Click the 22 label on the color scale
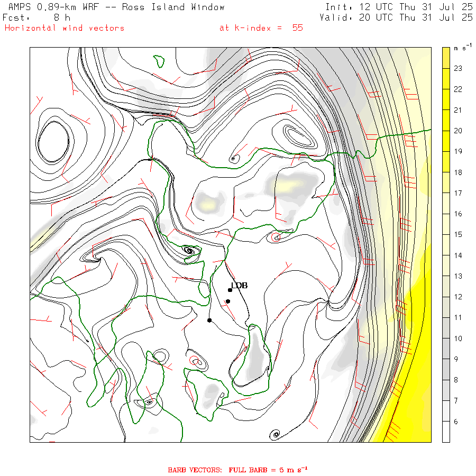 tap(458, 89)
